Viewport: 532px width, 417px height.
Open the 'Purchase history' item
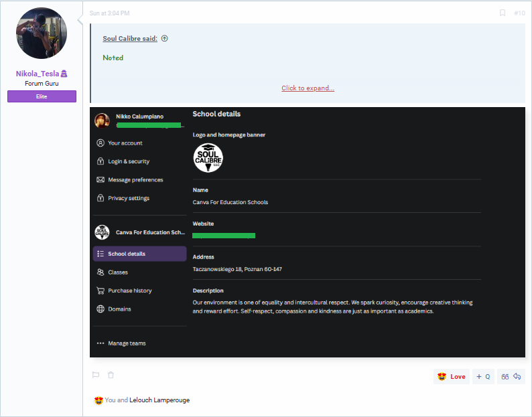pyautogui.click(x=129, y=290)
